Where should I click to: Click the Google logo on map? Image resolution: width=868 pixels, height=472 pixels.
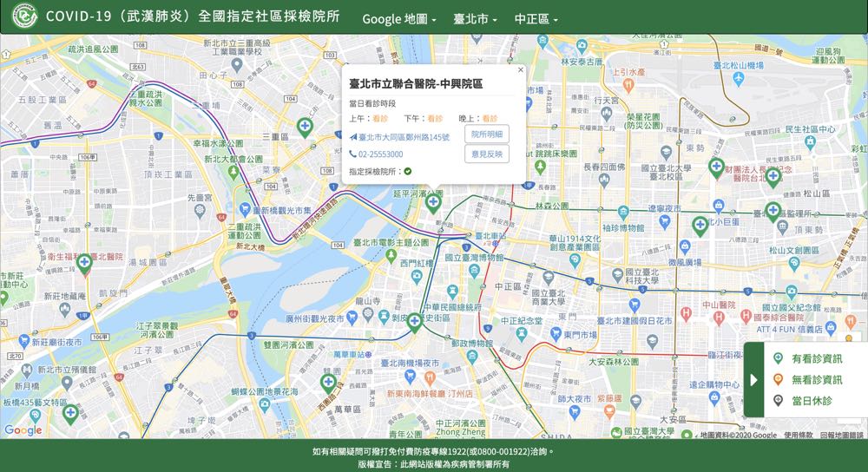pos(23,430)
